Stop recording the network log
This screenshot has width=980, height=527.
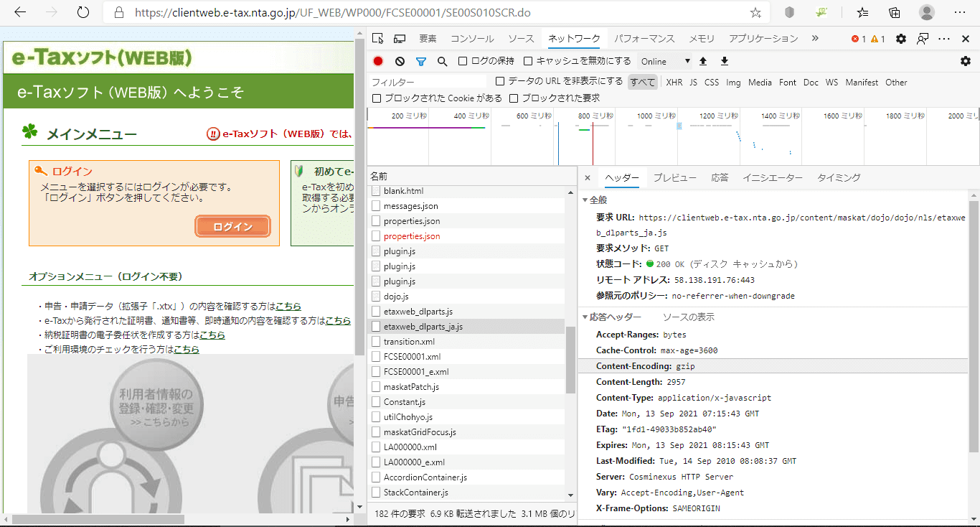[x=378, y=62]
